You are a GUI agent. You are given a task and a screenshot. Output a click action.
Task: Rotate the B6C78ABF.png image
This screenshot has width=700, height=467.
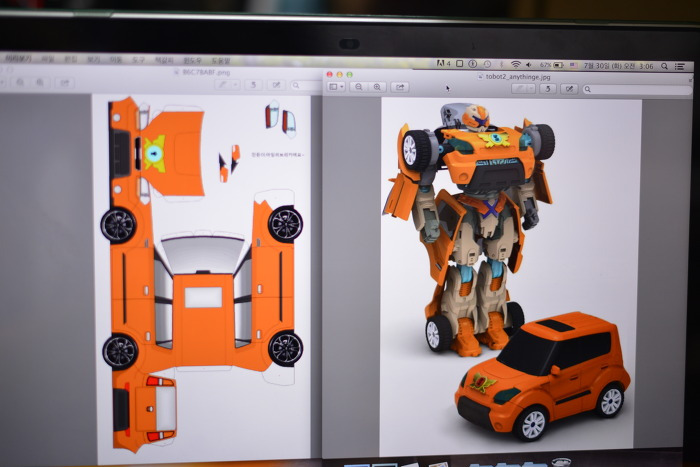pos(254,84)
